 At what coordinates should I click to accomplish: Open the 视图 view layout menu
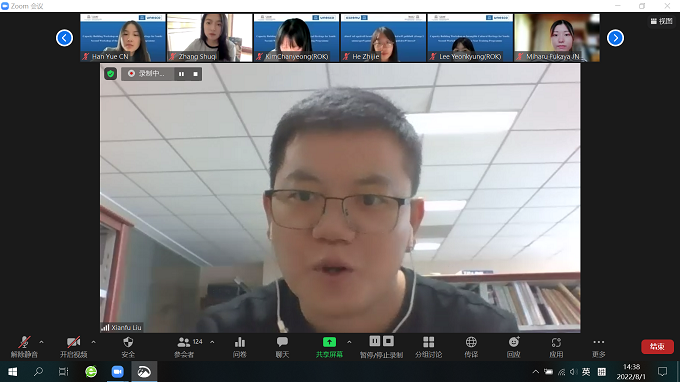pyautogui.click(x=661, y=21)
